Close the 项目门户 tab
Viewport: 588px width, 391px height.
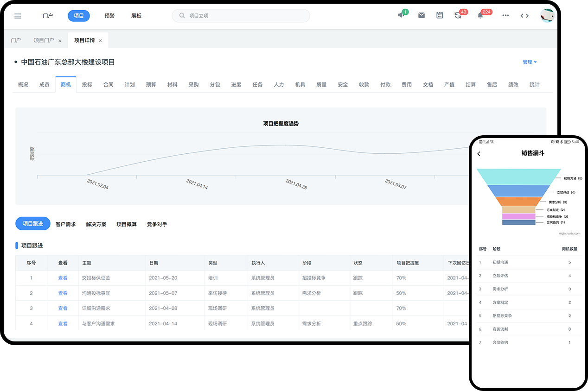[x=60, y=41]
